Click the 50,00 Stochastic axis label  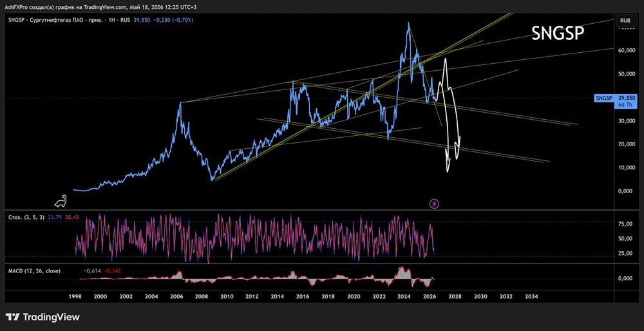coord(625,239)
